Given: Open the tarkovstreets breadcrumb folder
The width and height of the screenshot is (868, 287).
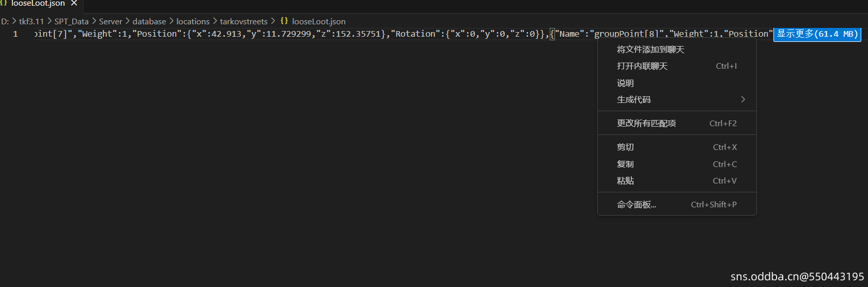Looking at the screenshot, I should coord(244,21).
